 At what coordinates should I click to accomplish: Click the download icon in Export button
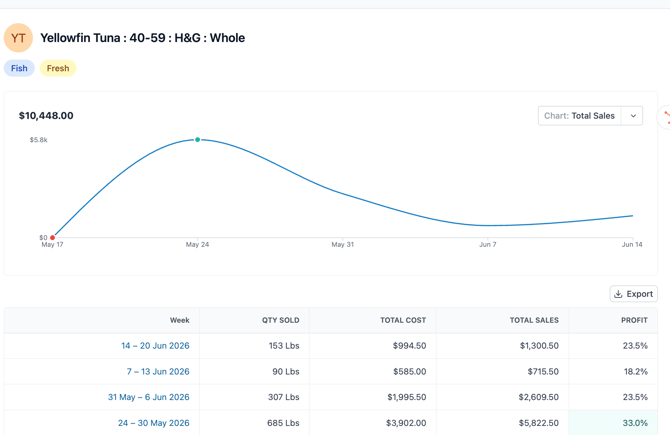618,294
